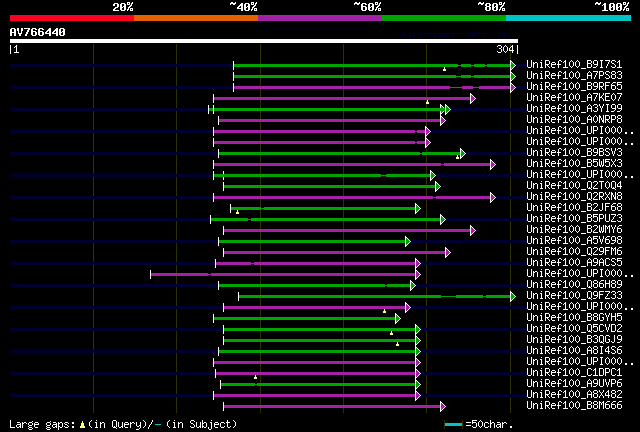The width and height of the screenshot is (640, 432).
Task: Click the orange ~40% legend color bar
Action: click(x=196, y=18)
